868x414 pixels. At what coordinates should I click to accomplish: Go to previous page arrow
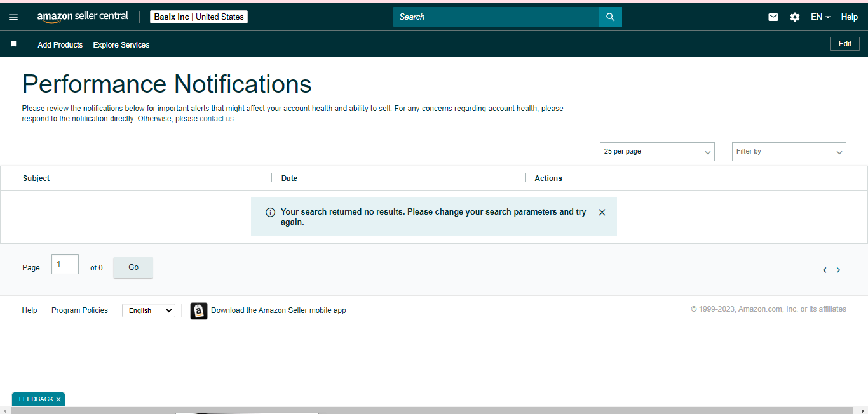825,270
